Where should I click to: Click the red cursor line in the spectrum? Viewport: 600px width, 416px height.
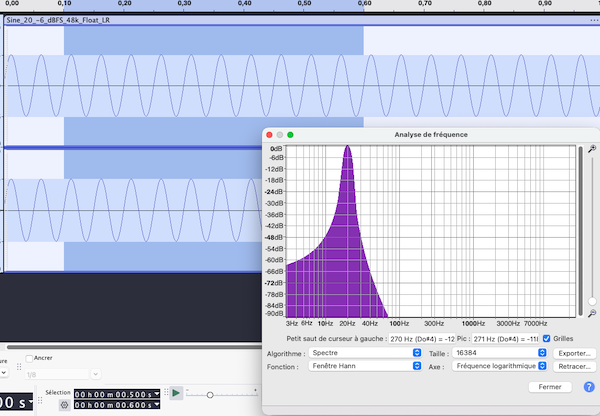pos(431,231)
